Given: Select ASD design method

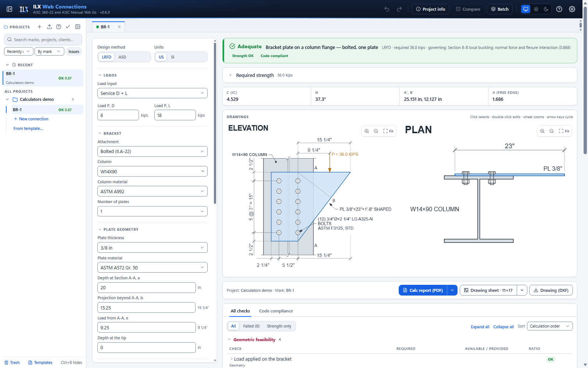Looking at the screenshot, I should pyautogui.click(x=122, y=57).
